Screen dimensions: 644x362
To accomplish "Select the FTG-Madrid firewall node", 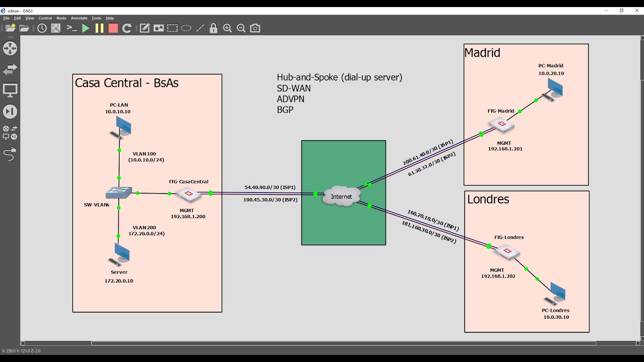I will 501,124.
